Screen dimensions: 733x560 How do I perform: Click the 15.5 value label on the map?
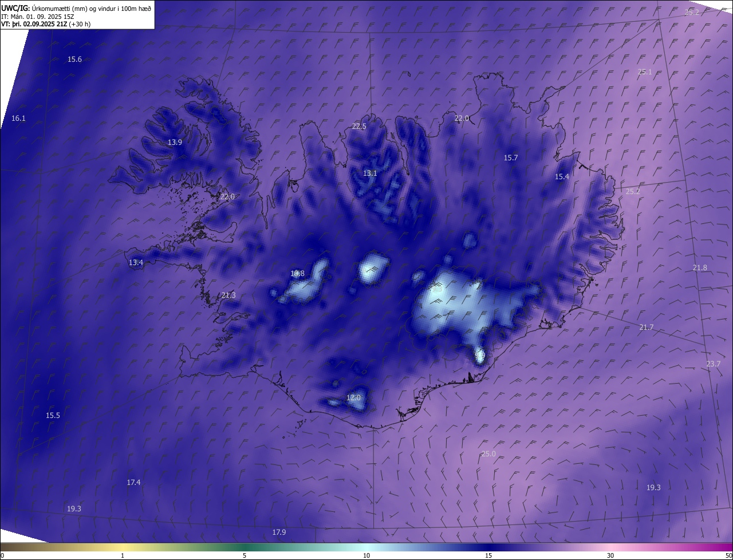(53, 416)
